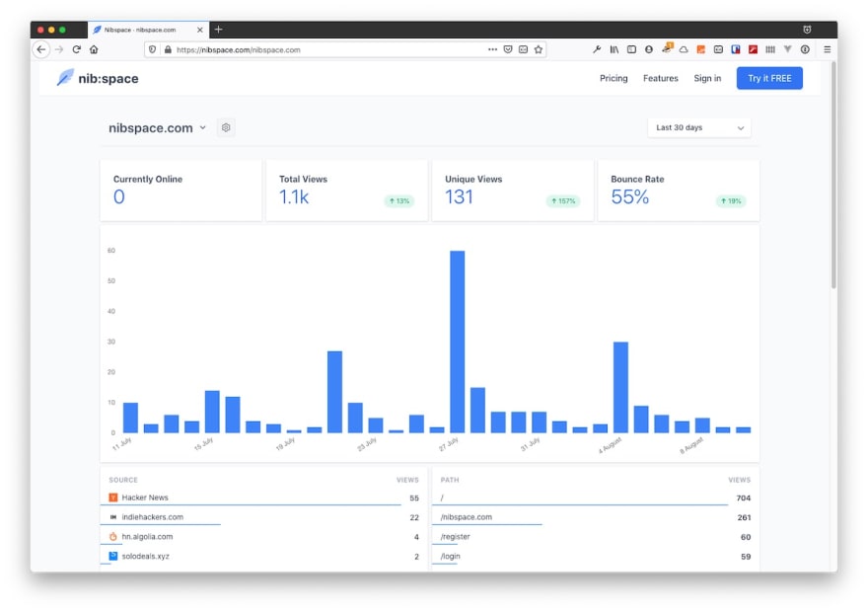Go to browser home page
Image resolution: width=868 pixels, height=612 pixels.
94,49
